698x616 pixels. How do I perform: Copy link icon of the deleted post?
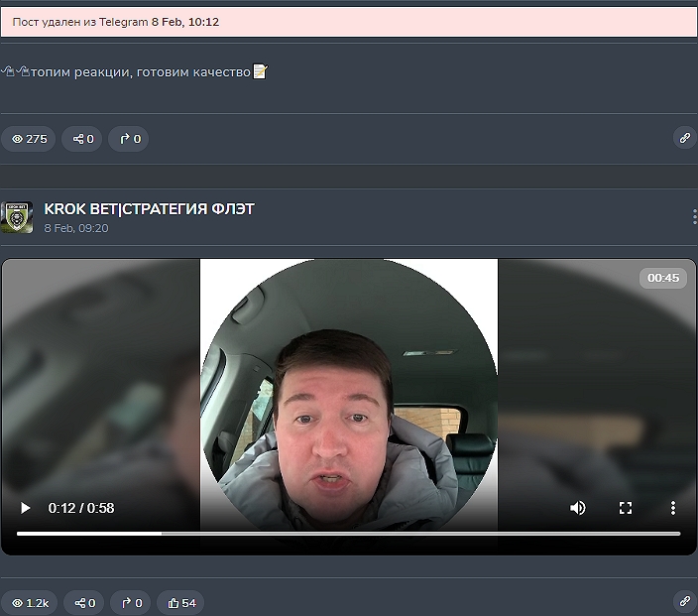pos(684,139)
